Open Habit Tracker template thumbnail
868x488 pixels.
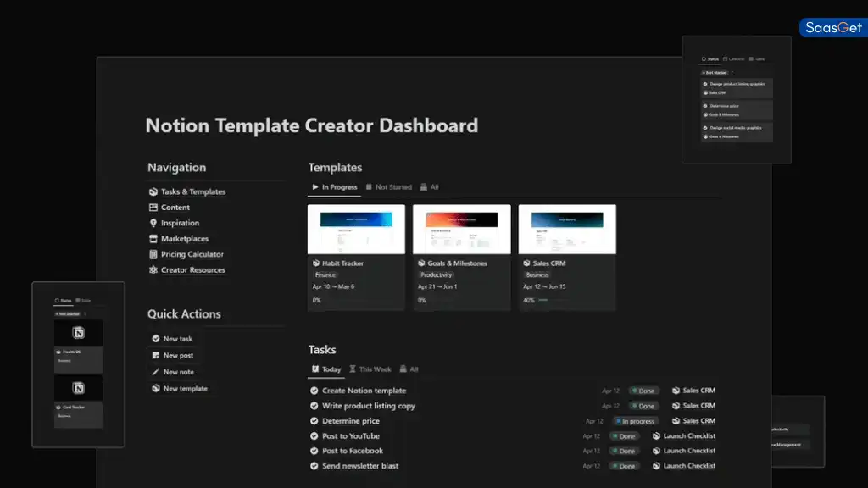coord(356,230)
